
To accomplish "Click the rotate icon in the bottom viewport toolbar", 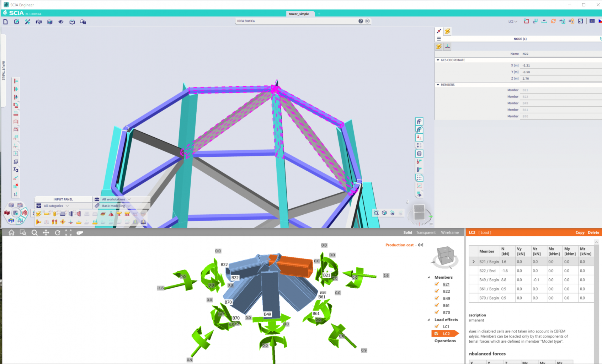I will click(57, 232).
